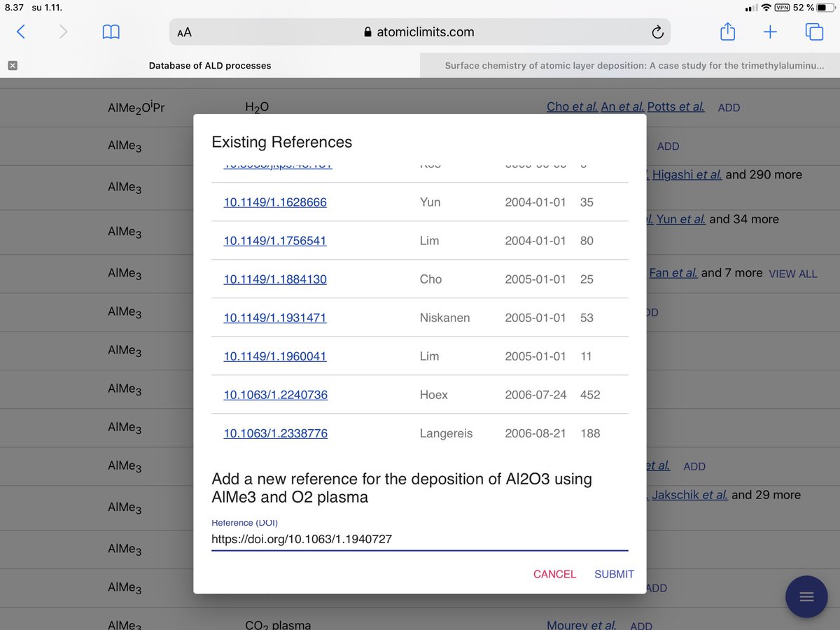Select the author name Hoex

[433, 395]
